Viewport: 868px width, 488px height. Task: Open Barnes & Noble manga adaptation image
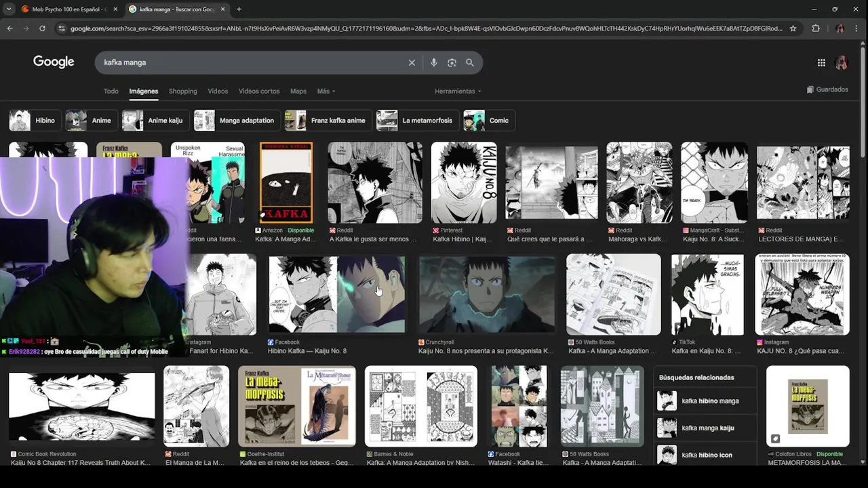tap(421, 406)
